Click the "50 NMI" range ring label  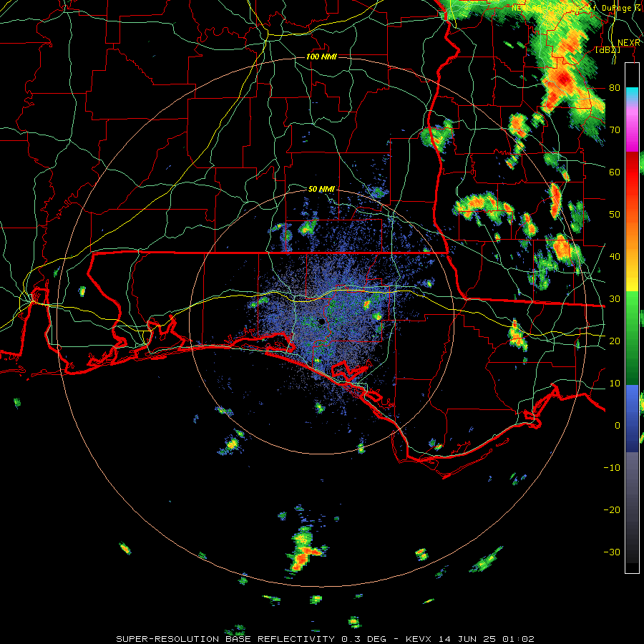321,190
